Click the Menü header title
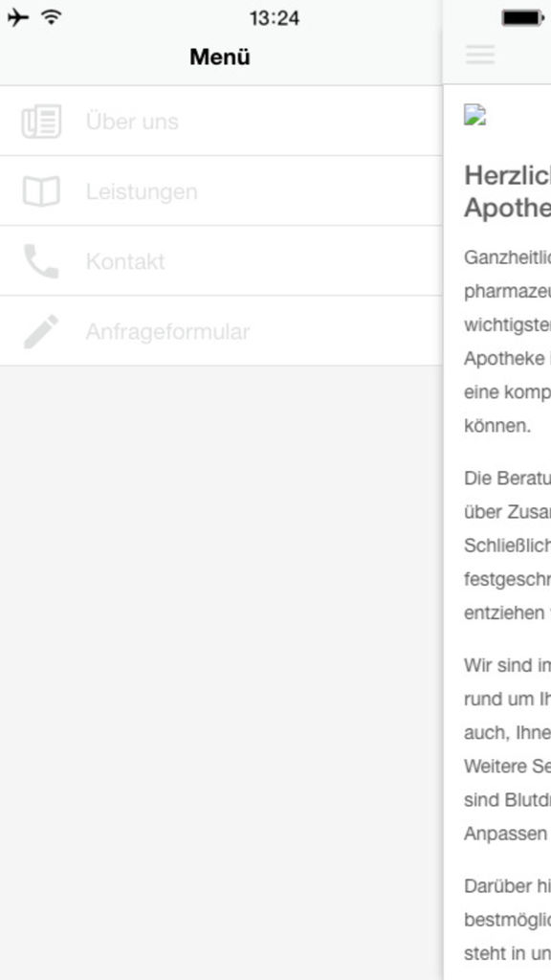Image resolution: width=551 pixels, height=980 pixels. [x=220, y=56]
